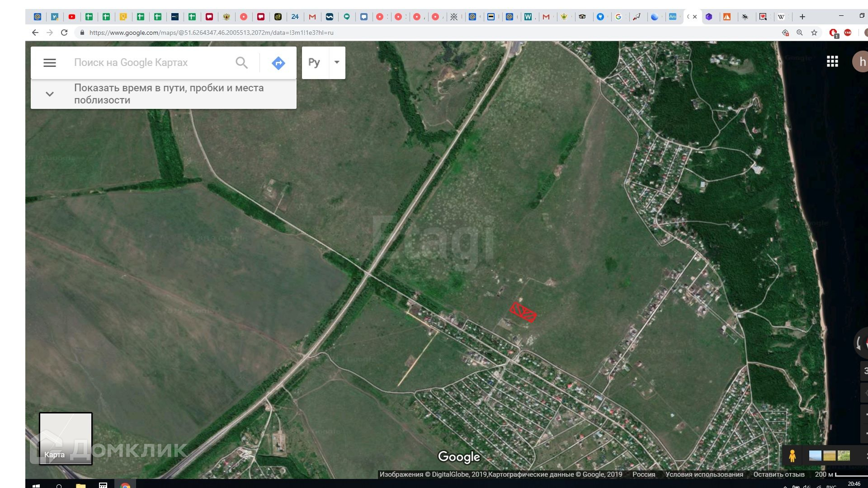This screenshot has height=488, width=868.
Task: Open the Google Maps hamburger menu
Action: (50, 63)
